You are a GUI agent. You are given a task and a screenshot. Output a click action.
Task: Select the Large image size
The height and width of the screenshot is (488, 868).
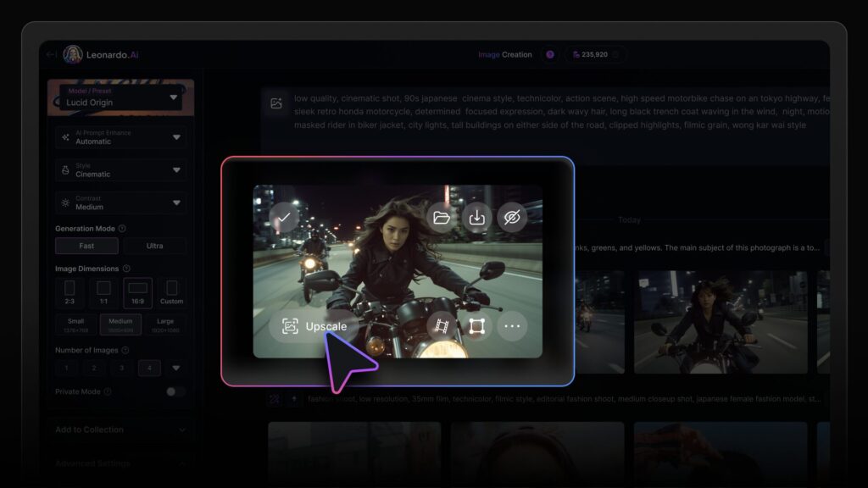tap(165, 324)
